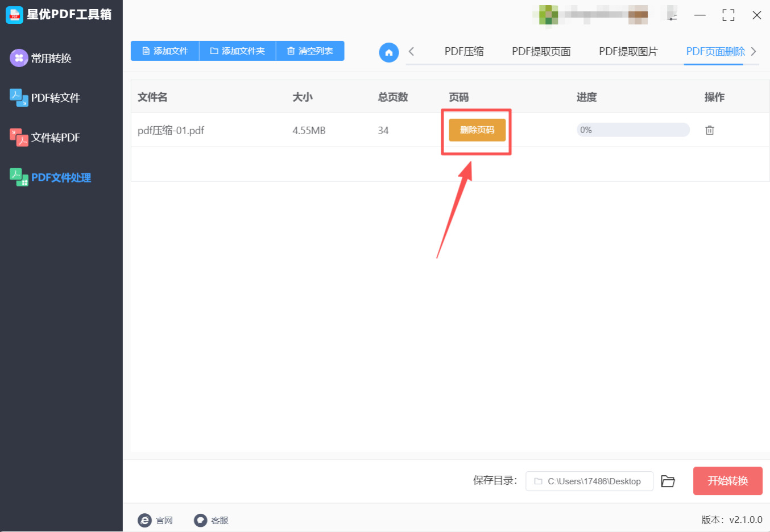Click the PDF转文件 blue sidebar icon
Screen dimensions: 770x532
[19, 98]
